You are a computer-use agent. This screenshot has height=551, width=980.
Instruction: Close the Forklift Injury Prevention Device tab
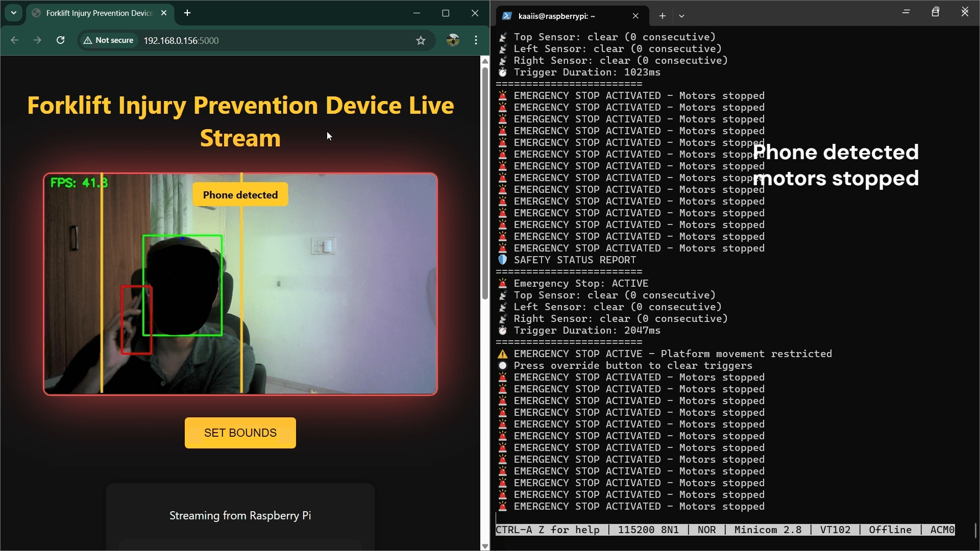coord(164,13)
